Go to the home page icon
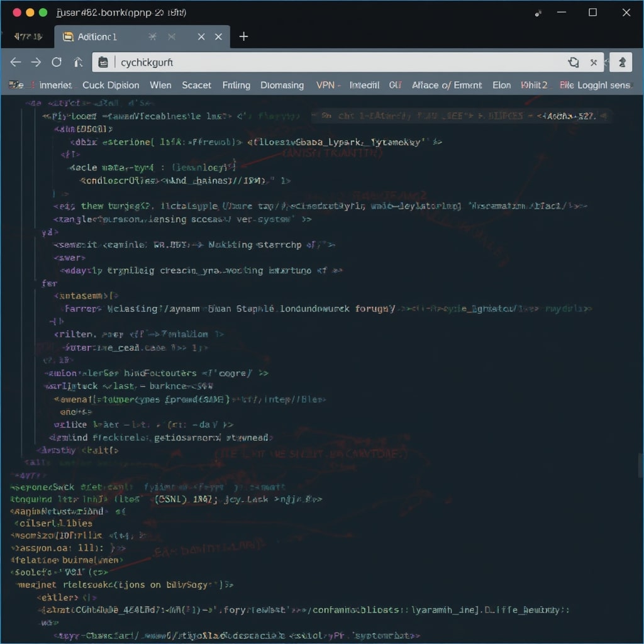The image size is (644, 644). pyautogui.click(x=78, y=62)
